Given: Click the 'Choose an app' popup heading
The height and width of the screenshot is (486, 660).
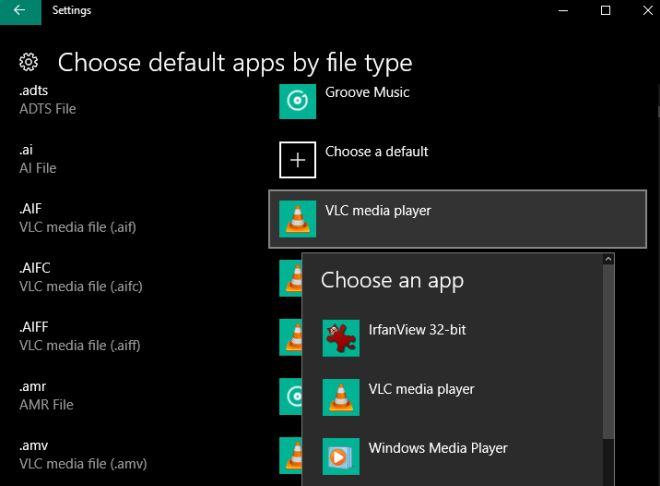Looking at the screenshot, I should click(x=392, y=281).
